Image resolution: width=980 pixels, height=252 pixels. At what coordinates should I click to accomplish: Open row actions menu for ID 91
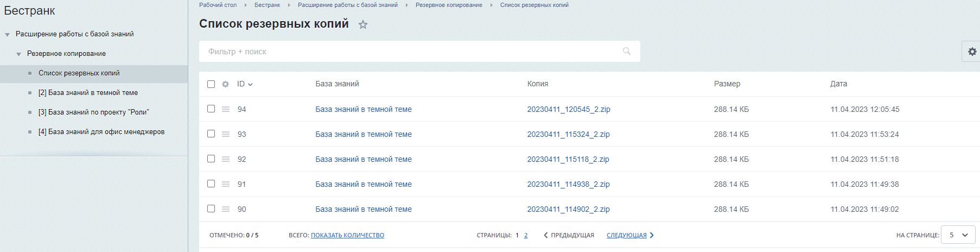click(x=226, y=184)
